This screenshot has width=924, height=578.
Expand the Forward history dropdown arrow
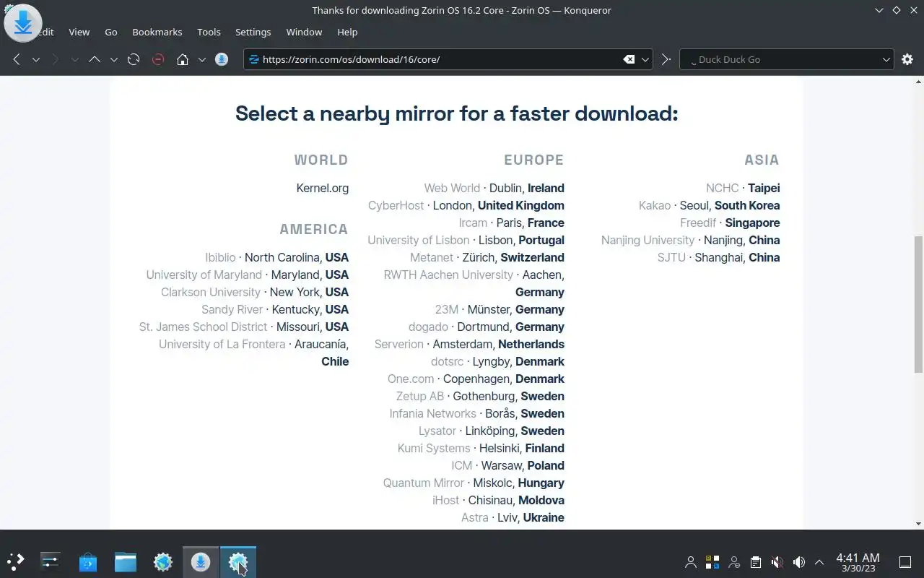tap(74, 59)
